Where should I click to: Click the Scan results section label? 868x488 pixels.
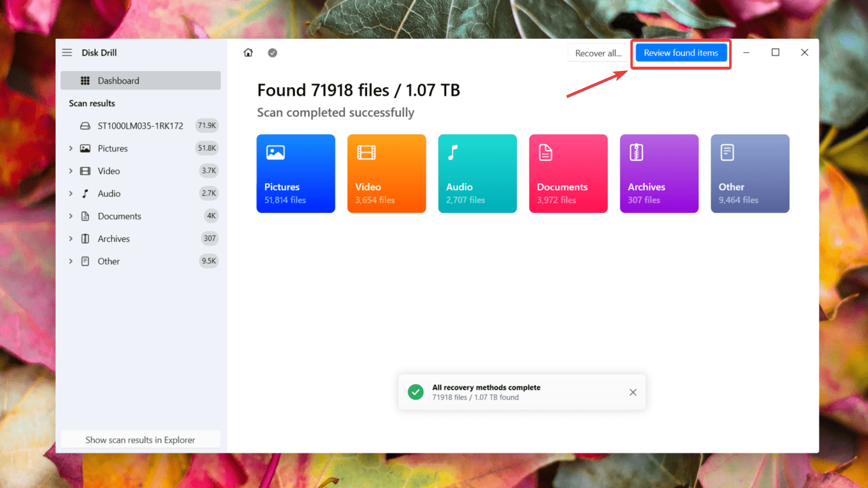pyautogui.click(x=92, y=103)
